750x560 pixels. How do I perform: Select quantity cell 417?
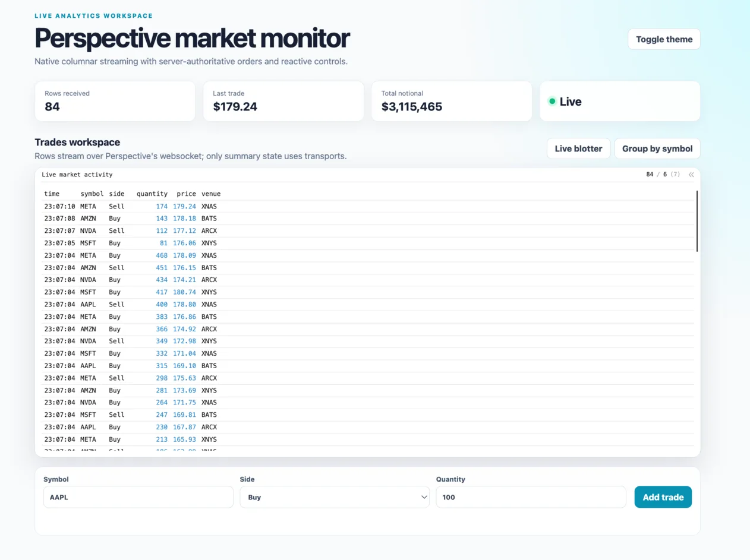[x=162, y=292]
